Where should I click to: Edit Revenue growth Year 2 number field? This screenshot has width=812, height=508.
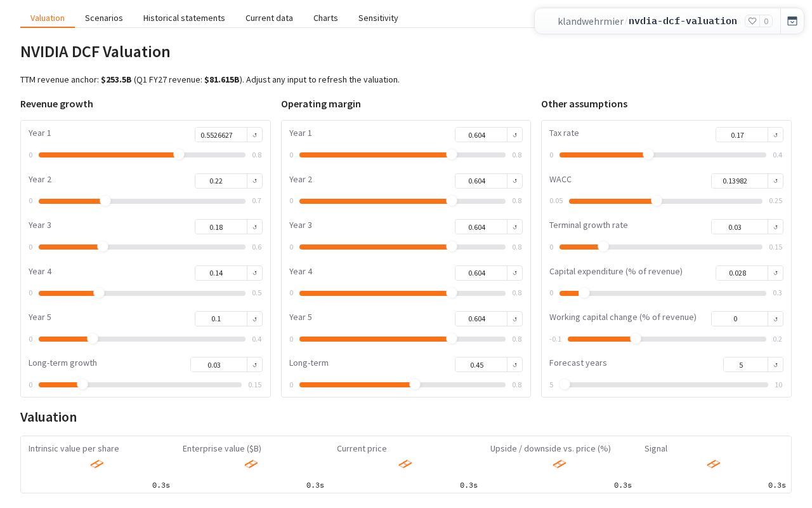pos(221,181)
